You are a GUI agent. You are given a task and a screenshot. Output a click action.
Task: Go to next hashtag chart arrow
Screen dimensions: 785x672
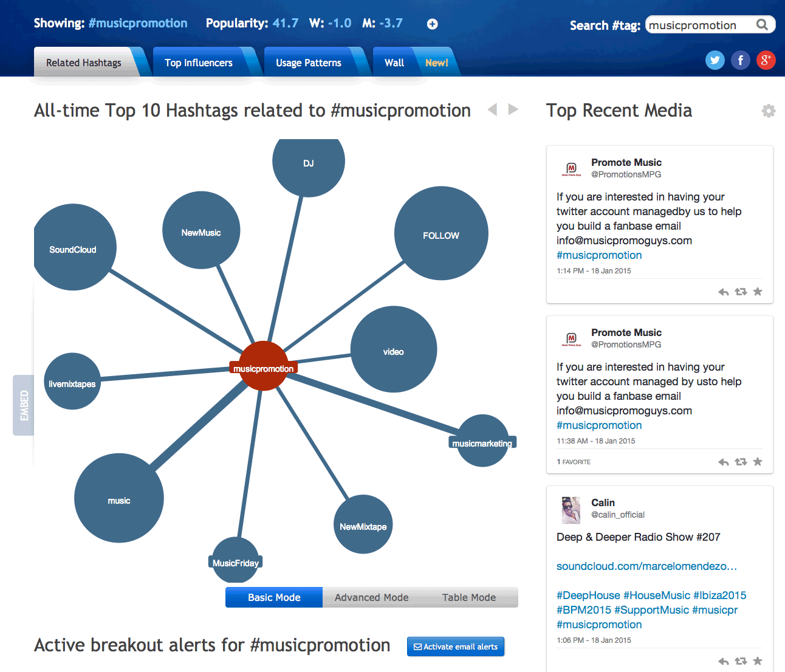[513, 109]
